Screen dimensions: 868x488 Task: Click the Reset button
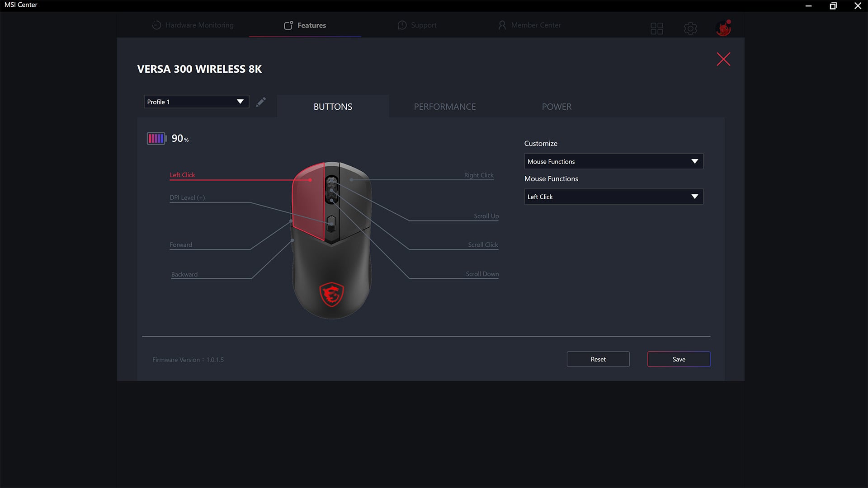coord(598,359)
